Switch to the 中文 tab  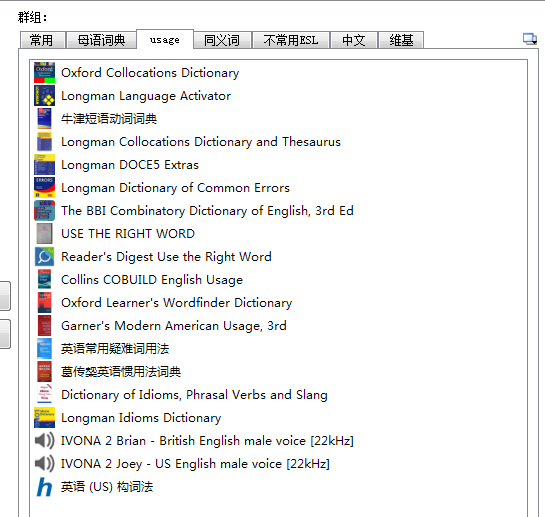point(353,40)
